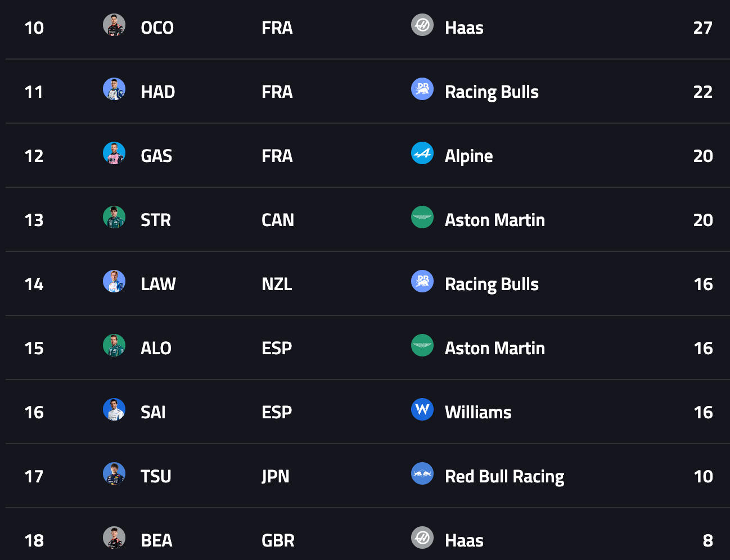Select the BEA driver name
The width and height of the screenshot is (730, 560).
point(156,540)
